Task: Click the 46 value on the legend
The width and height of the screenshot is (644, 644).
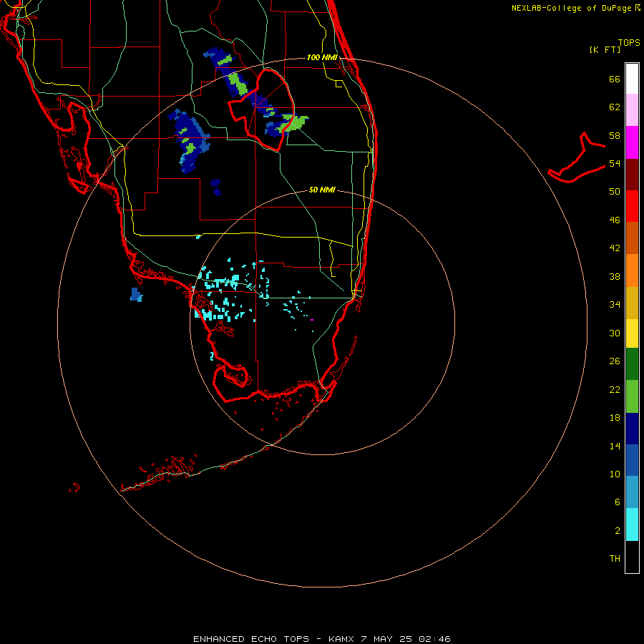Action: (615, 220)
